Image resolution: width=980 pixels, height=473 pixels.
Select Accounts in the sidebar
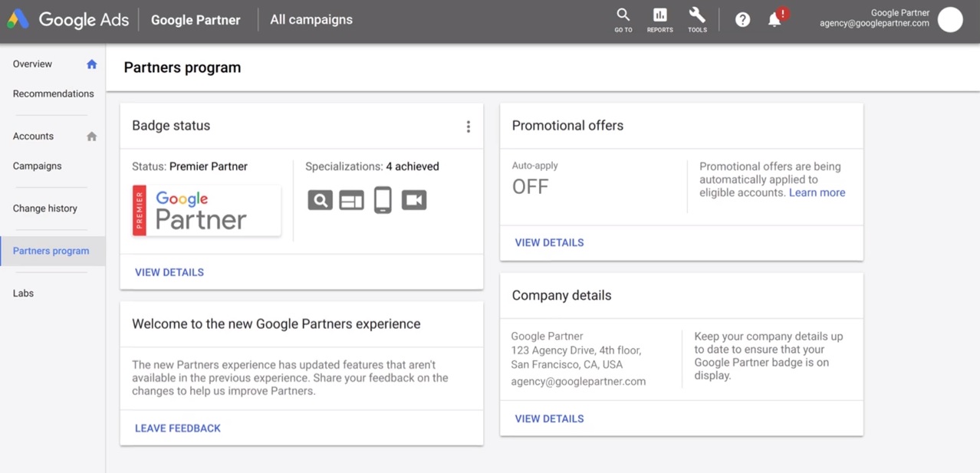[x=33, y=136]
